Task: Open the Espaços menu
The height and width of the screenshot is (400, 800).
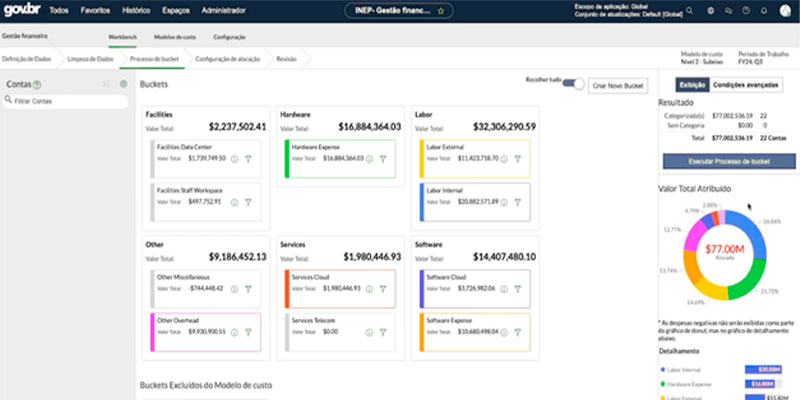Action: [x=176, y=11]
